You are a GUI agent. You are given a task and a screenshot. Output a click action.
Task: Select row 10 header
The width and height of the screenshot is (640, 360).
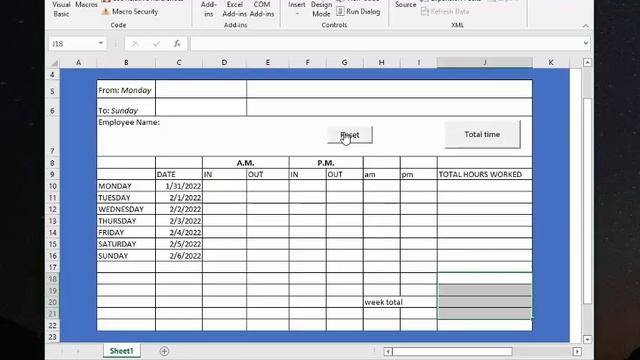pos(53,186)
